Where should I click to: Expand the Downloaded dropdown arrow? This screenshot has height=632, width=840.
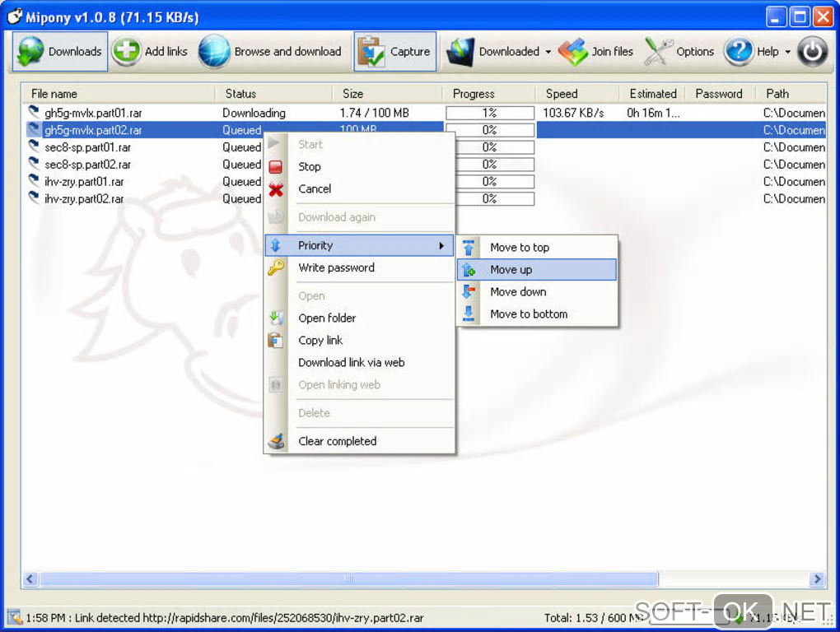[548, 52]
